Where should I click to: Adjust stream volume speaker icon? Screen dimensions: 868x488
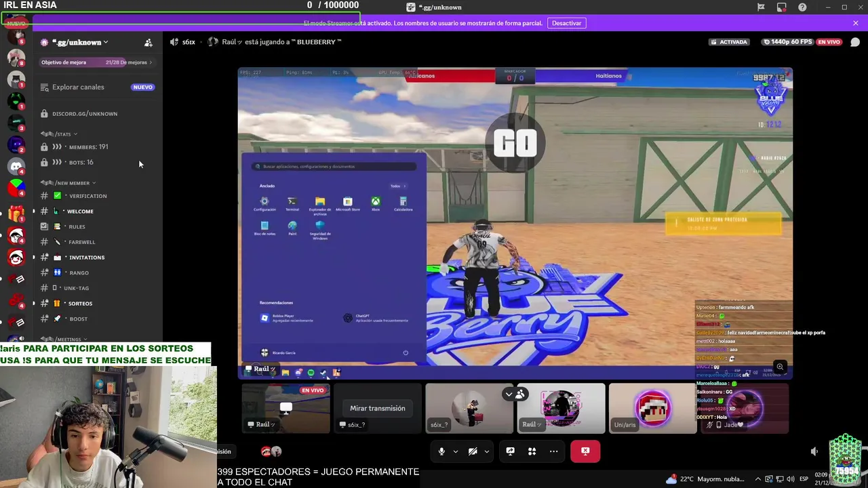tap(814, 451)
